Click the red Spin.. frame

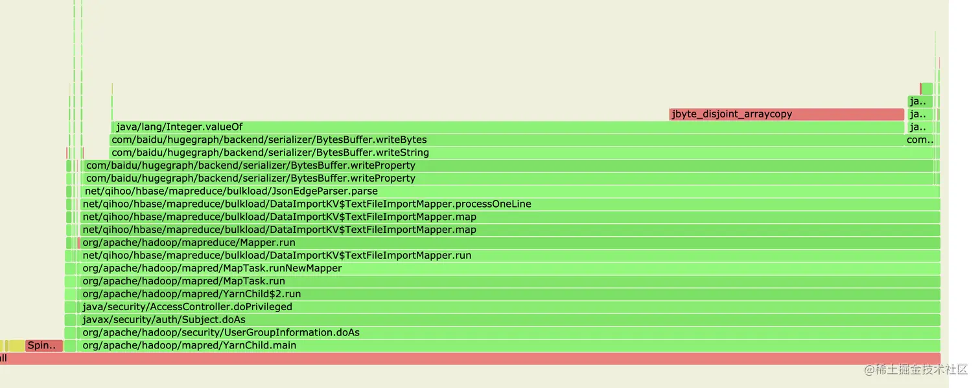(44, 345)
